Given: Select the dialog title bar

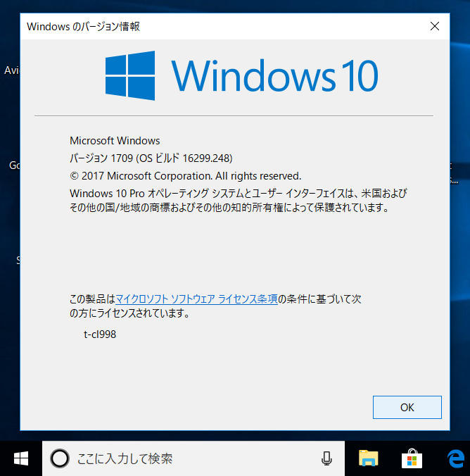Looking at the screenshot, I should pyautogui.click(x=211, y=27).
